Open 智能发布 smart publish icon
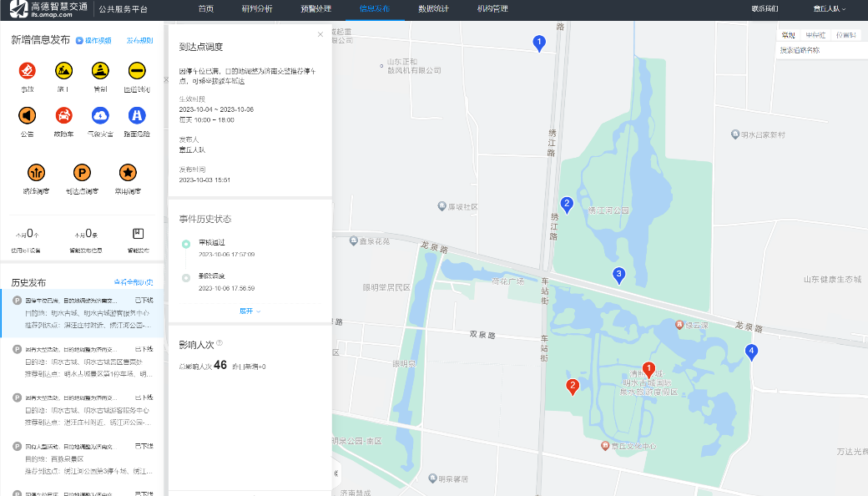The width and height of the screenshot is (868, 496). point(138,234)
